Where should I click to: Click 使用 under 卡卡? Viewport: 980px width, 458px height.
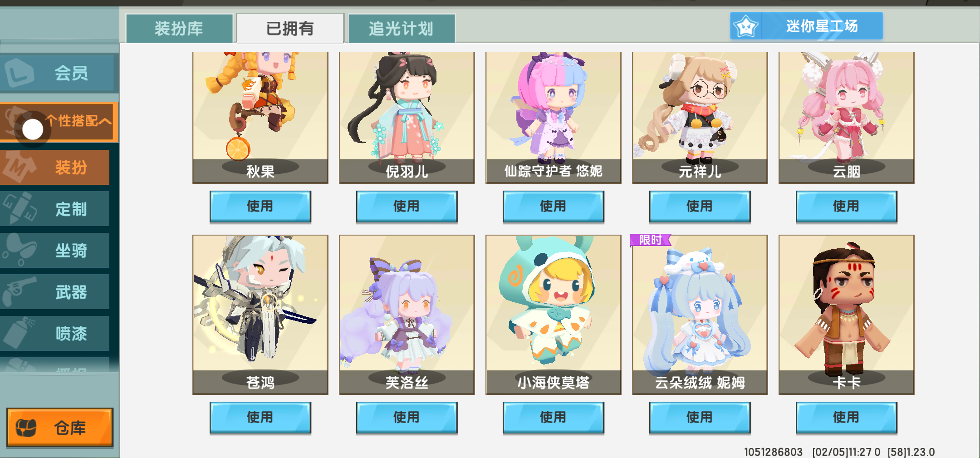click(x=846, y=418)
